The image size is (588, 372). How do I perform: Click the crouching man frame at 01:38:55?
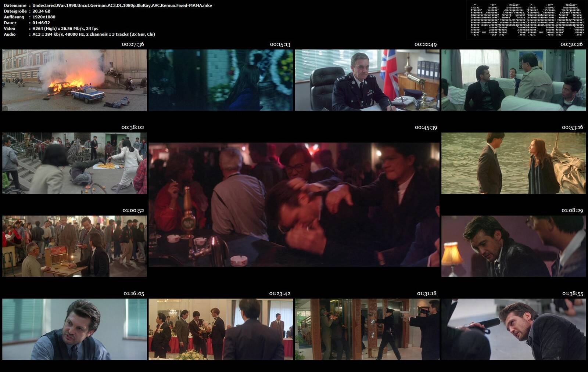[x=513, y=329]
